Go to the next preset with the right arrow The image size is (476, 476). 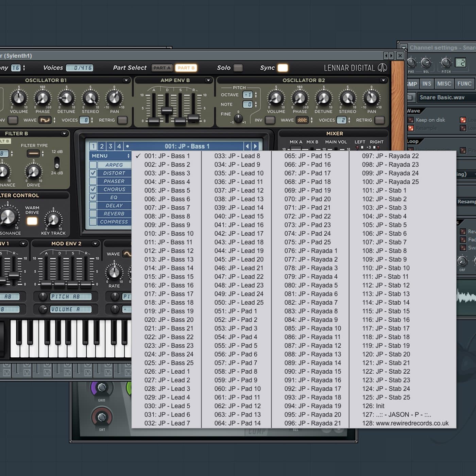tap(255, 146)
